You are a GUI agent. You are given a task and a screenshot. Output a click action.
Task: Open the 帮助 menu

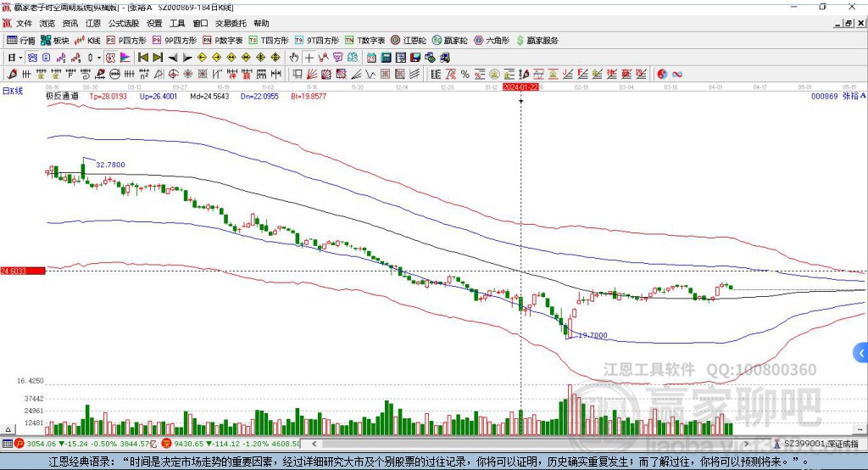pos(261,23)
